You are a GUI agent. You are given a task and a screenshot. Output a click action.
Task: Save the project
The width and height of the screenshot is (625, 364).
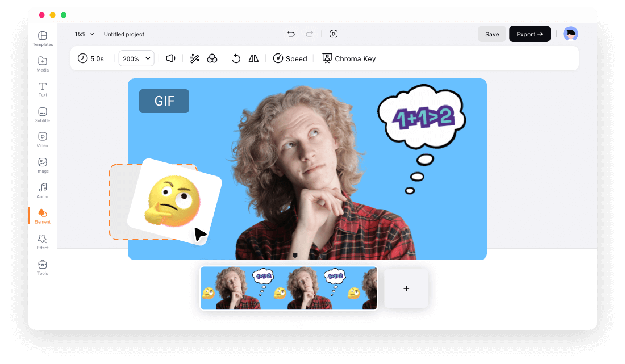click(x=492, y=34)
